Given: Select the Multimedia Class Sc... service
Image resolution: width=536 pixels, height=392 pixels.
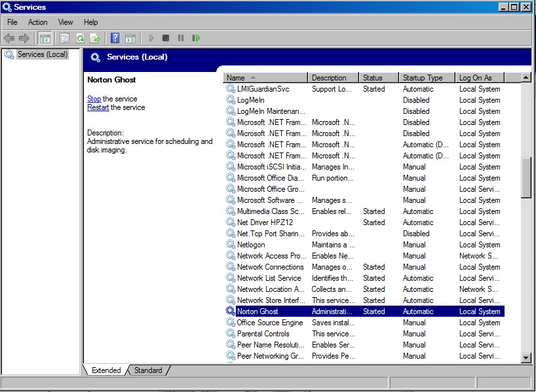Looking at the screenshot, I should [x=365, y=211].
